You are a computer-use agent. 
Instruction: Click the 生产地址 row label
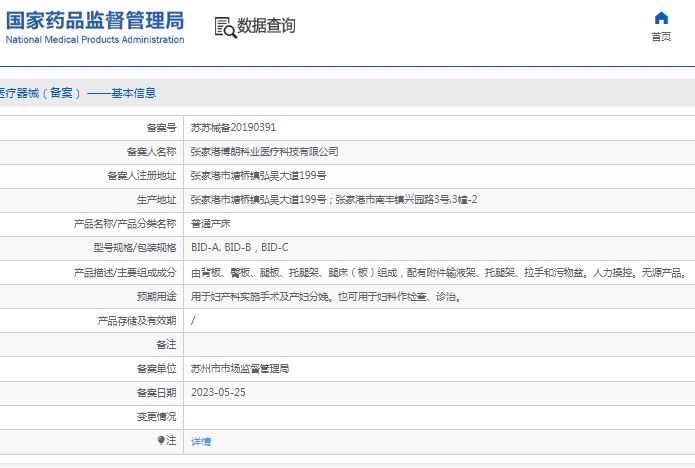click(x=156, y=199)
